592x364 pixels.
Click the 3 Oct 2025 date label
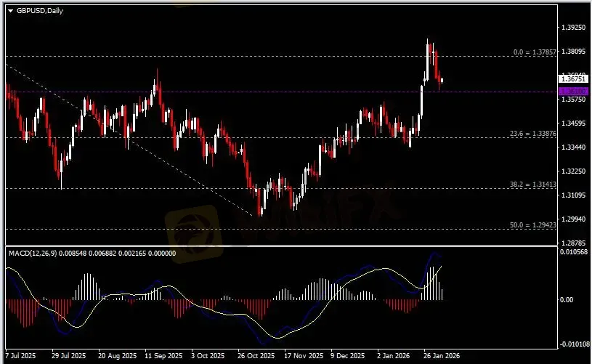208,356
